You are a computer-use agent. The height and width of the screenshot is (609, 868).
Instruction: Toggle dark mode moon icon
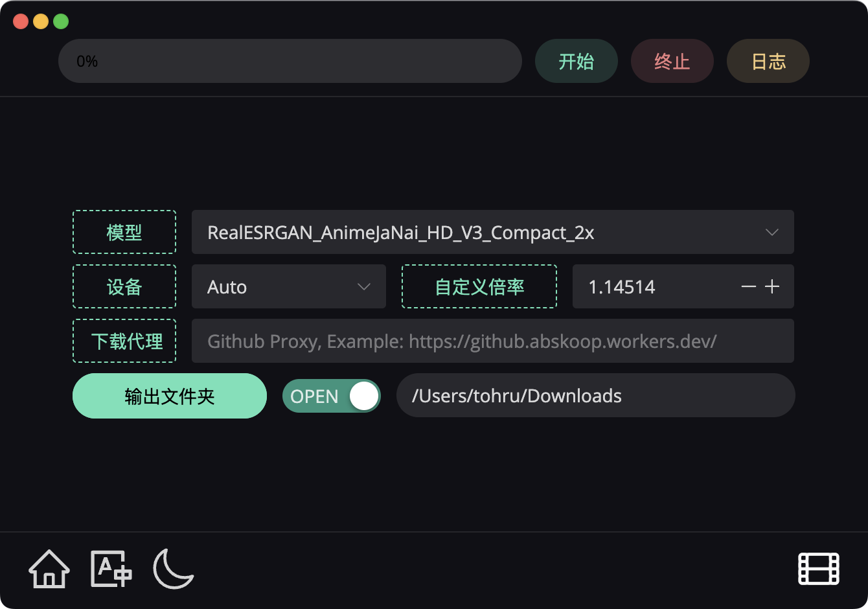(174, 569)
